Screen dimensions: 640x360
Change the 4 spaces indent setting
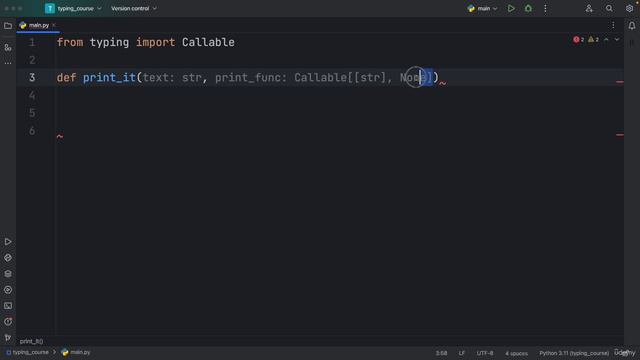(516, 353)
